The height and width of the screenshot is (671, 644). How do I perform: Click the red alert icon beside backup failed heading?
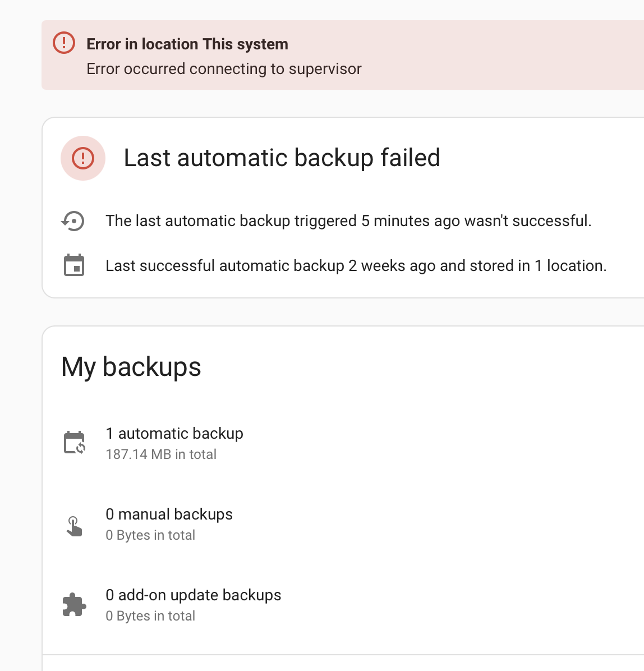point(82,158)
